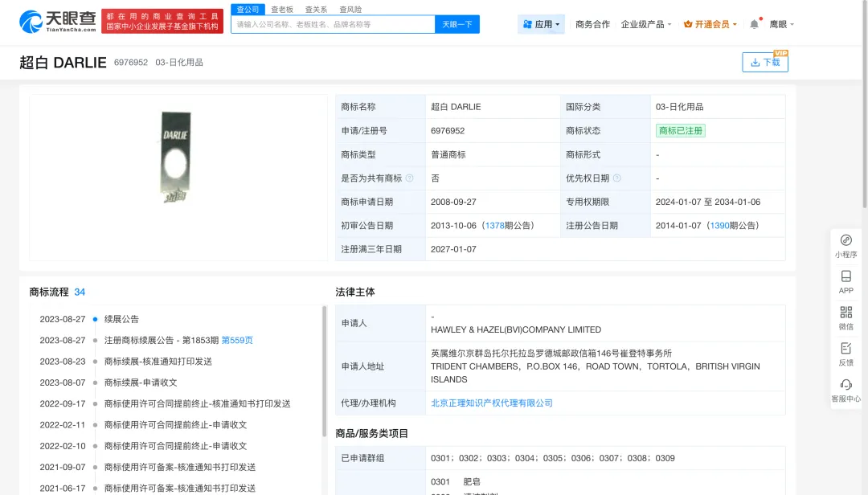Open the notification bell
The width and height of the screenshot is (868, 495).
point(754,24)
